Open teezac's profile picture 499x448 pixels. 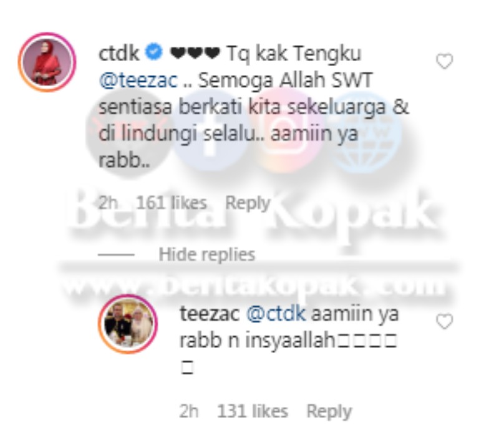[128, 324]
